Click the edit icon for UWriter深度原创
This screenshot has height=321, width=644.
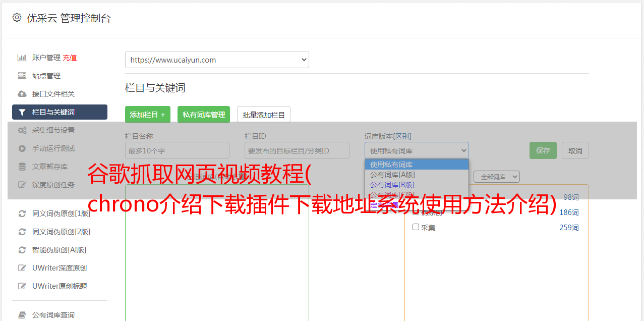pyautogui.click(x=22, y=268)
